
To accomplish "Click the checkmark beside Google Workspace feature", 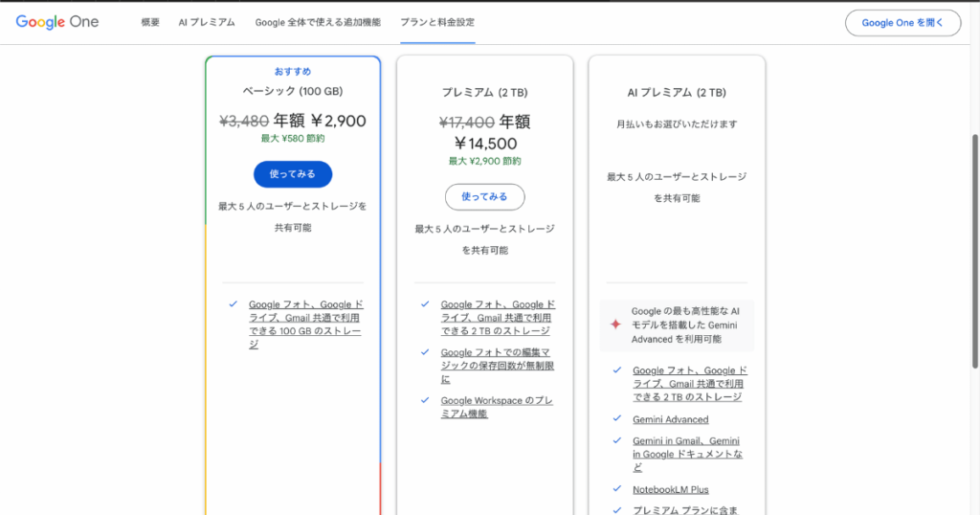I will [425, 400].
